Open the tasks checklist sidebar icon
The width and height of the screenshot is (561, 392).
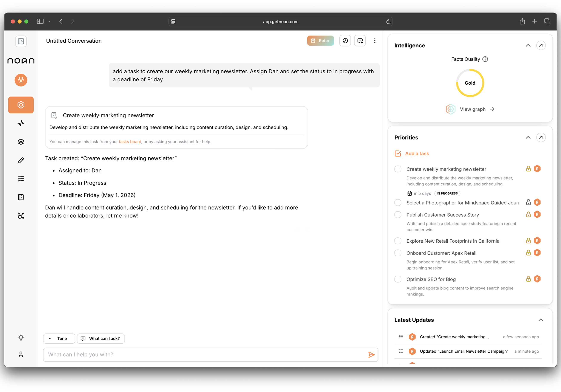(x=21, y=179)
